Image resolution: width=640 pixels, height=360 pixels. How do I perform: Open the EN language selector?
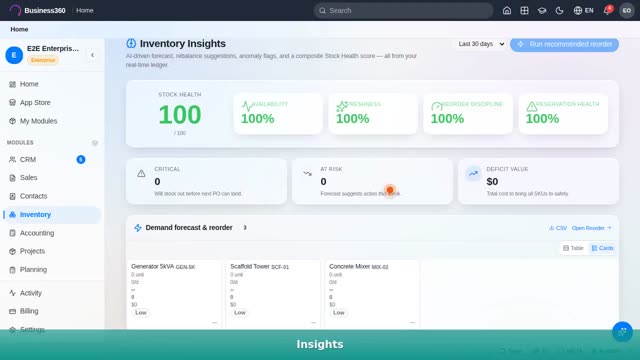point(583,11)
